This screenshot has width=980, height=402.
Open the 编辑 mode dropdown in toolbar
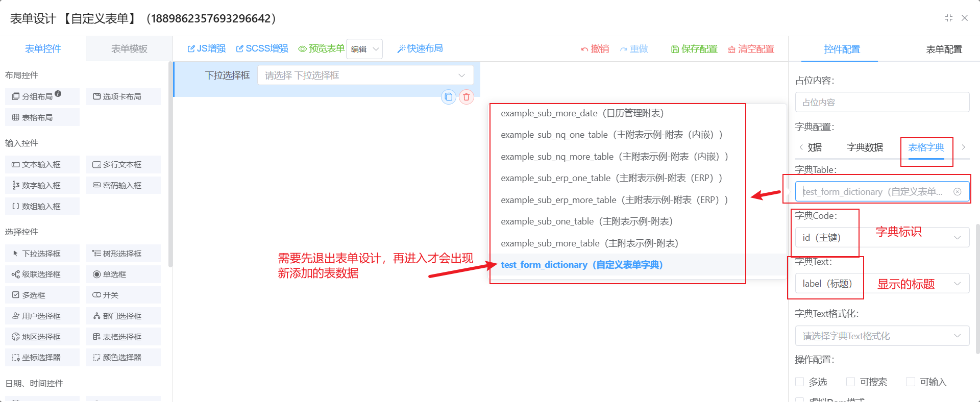[364, 49]
